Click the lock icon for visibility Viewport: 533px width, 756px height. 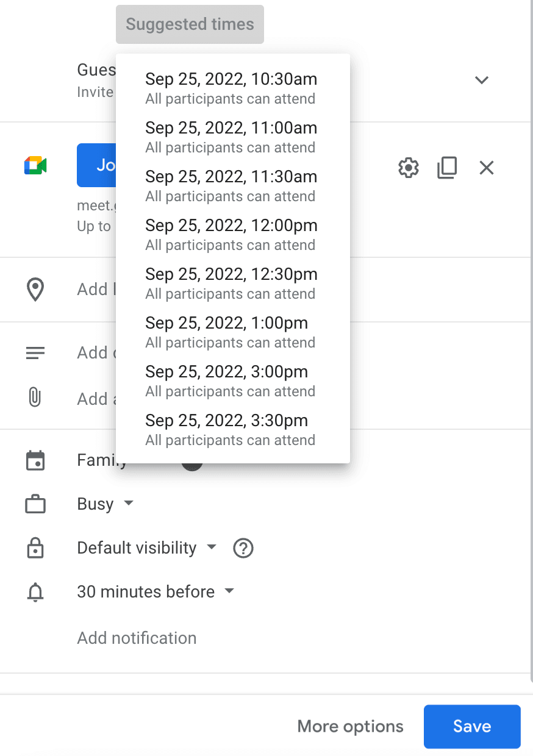[x=35, y=548]
